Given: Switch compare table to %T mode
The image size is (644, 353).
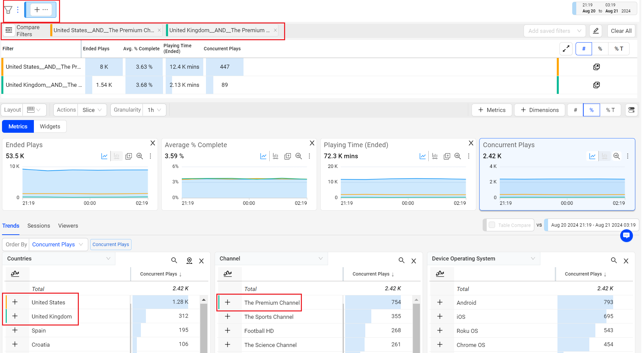Looking at the screenshot, I should pyautogui.click(x=619, y=49).
